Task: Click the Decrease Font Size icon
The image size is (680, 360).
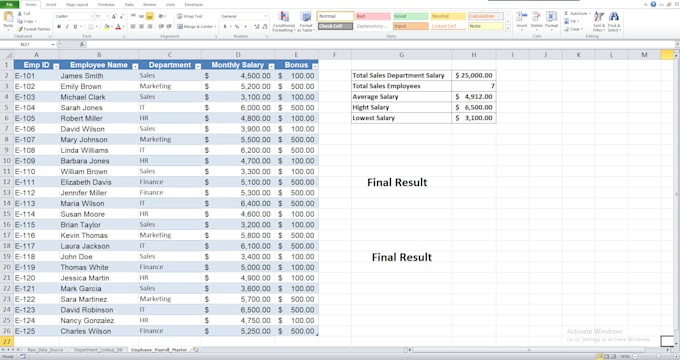Action: (x=122, y=16)
